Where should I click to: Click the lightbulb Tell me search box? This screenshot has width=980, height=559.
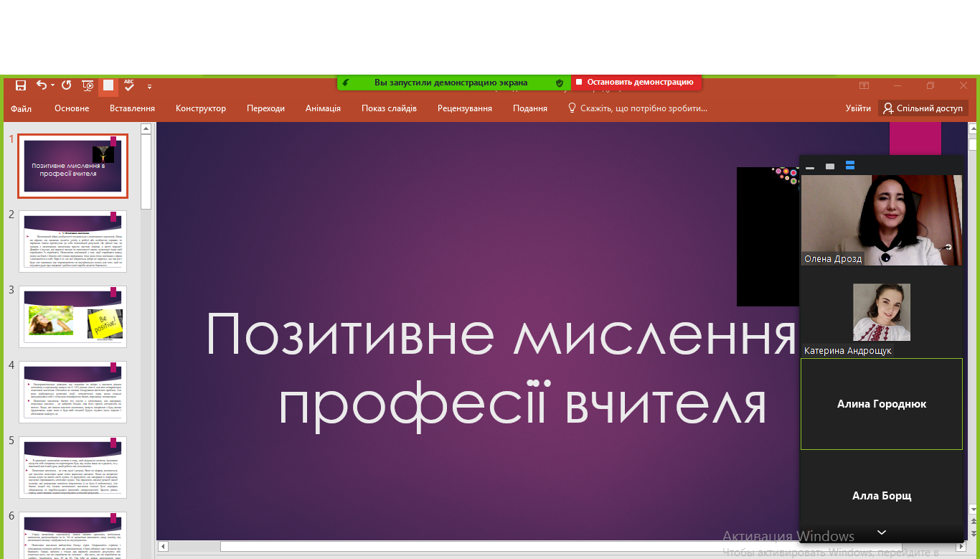pos(637,108)
